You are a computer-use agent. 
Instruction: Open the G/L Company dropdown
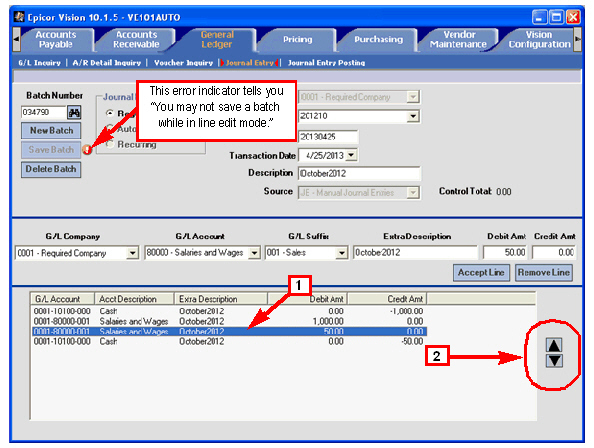132,253
